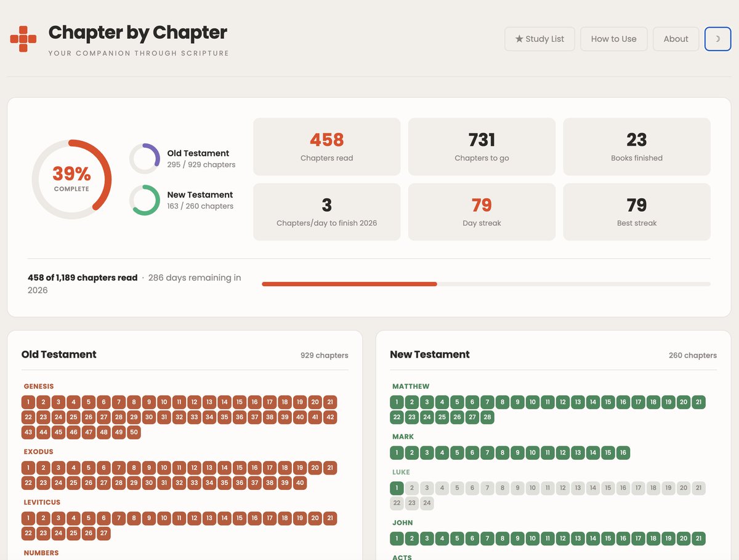
Task: Toggle Exodus chapter 40 as read
Action: (300, 482)
